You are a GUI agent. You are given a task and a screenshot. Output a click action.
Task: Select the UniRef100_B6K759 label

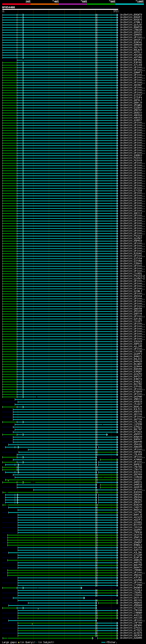(131, 565)
